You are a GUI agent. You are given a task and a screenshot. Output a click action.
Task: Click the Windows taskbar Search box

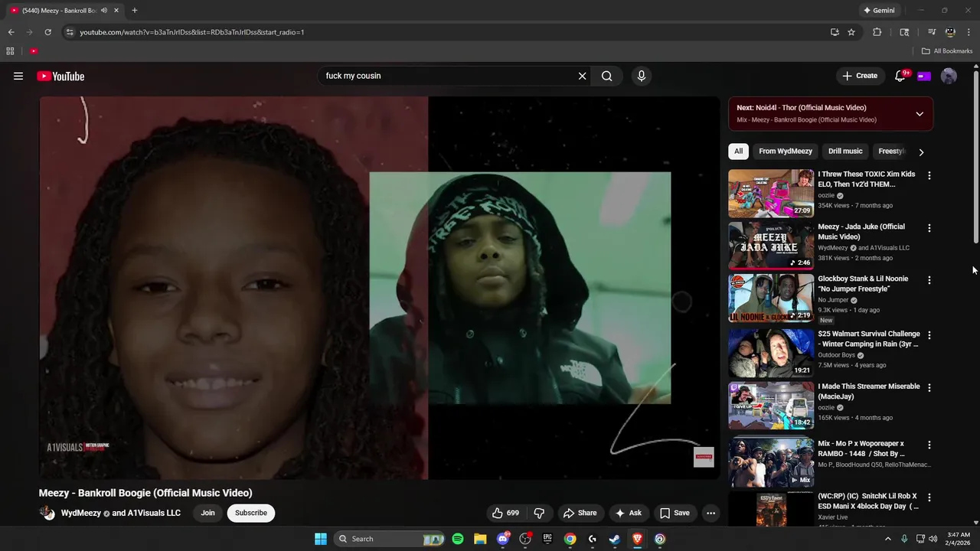(390, 539)
